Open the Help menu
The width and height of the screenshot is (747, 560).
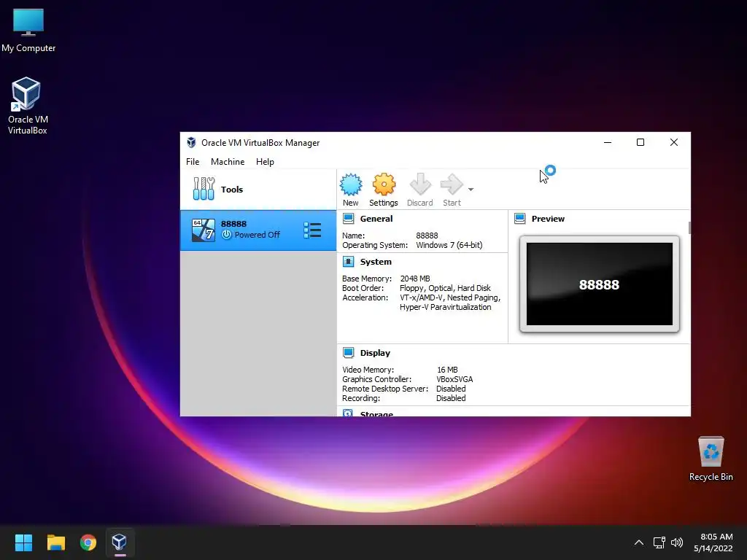[x=265, y=162]
